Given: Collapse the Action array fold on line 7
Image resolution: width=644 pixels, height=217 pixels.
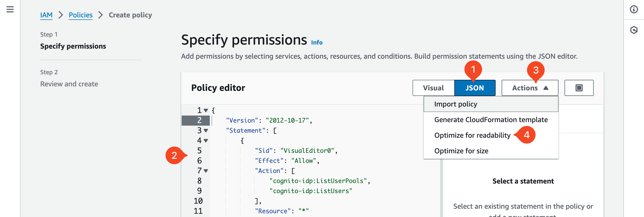Looking at the screenshot, I should (206, 171).
